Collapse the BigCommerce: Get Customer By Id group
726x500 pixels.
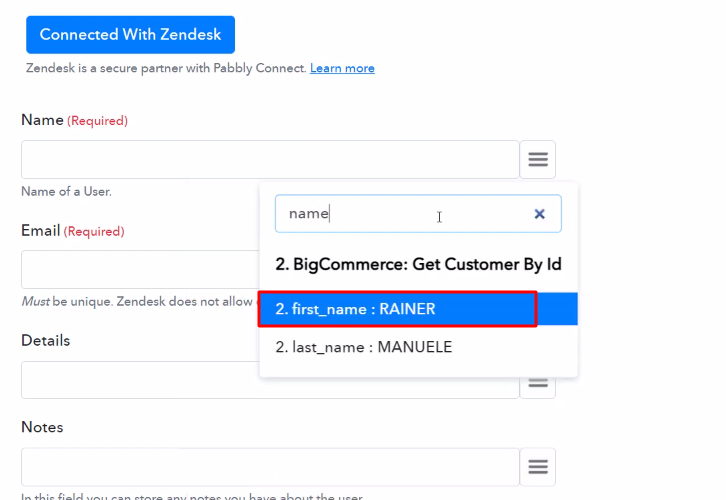(x=418, y=264)
